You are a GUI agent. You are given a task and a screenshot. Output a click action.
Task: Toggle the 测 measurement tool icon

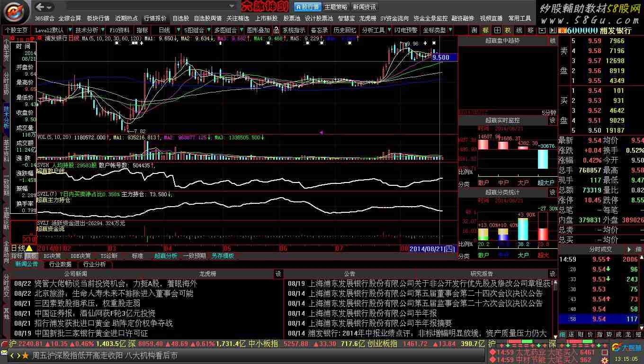click(x=474, y=30)
